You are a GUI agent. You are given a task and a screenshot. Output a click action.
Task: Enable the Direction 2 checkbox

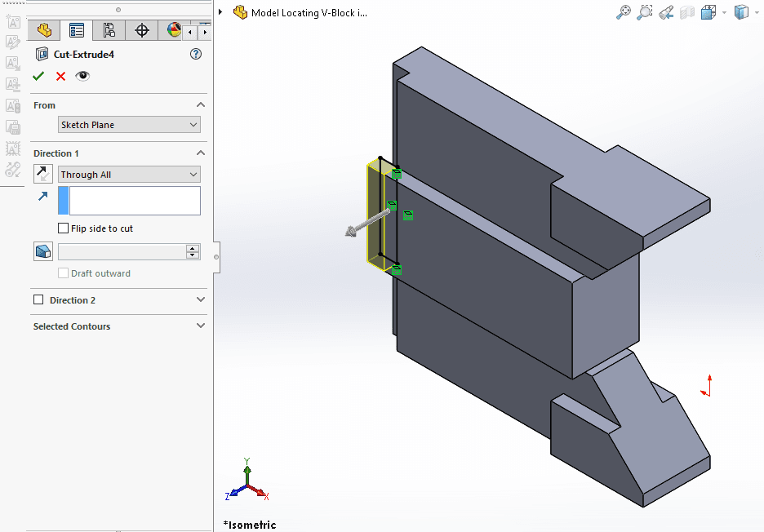(37, 299)
